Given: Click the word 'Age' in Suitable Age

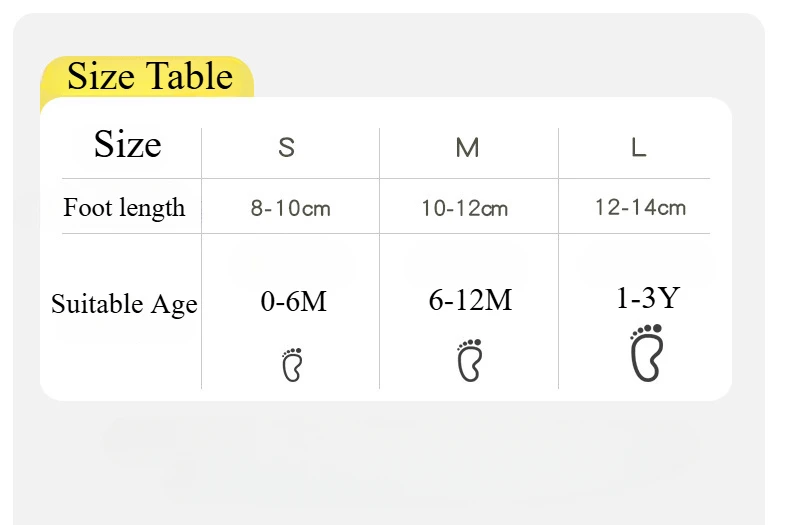Looking at the screenshot, I should tap(174, 305).
